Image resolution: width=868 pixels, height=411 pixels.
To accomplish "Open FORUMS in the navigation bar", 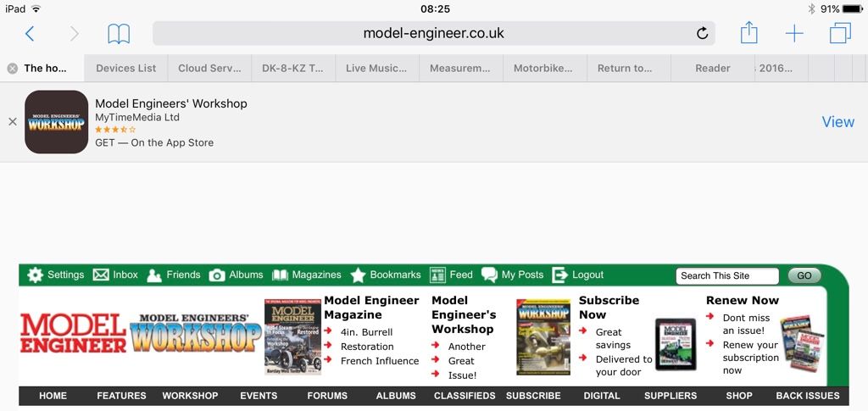I will click(327, 396).
